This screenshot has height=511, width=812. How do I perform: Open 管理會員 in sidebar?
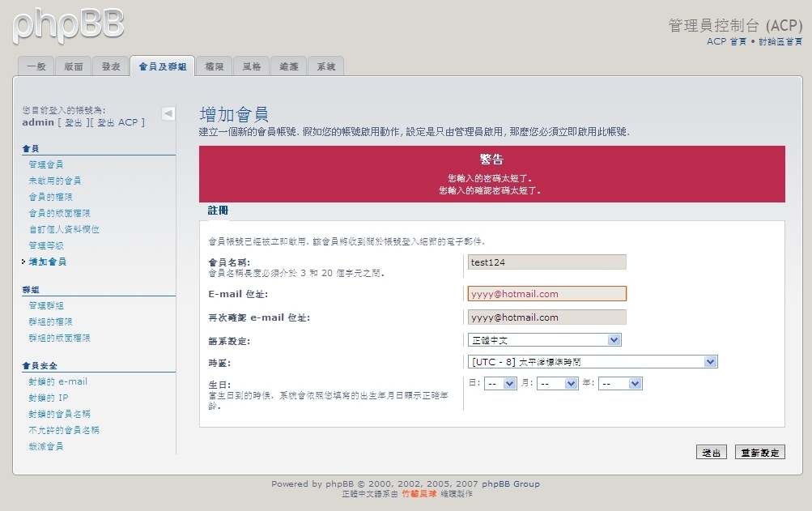tap(46, 164)
